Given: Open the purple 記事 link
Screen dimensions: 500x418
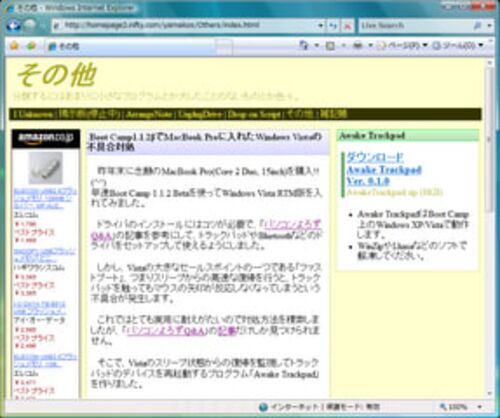Looking at the screenshot, I should click(x=227, y=330).
